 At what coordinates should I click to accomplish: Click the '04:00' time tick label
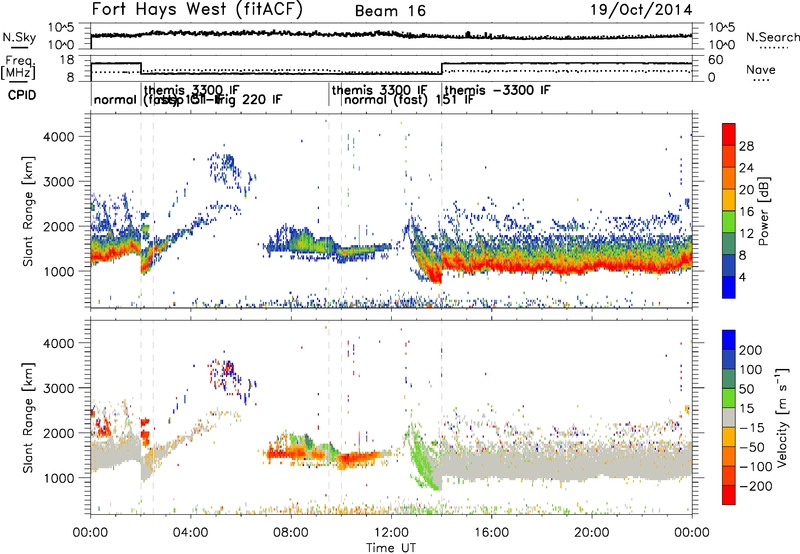190,533
